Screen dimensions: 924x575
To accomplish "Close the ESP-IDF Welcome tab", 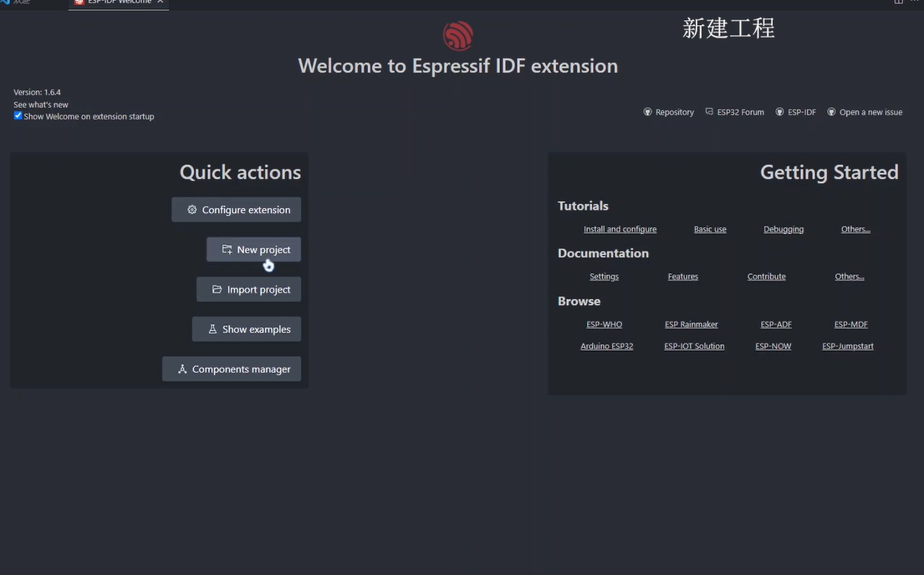I will pyautogui.click(x=161, y=2).
